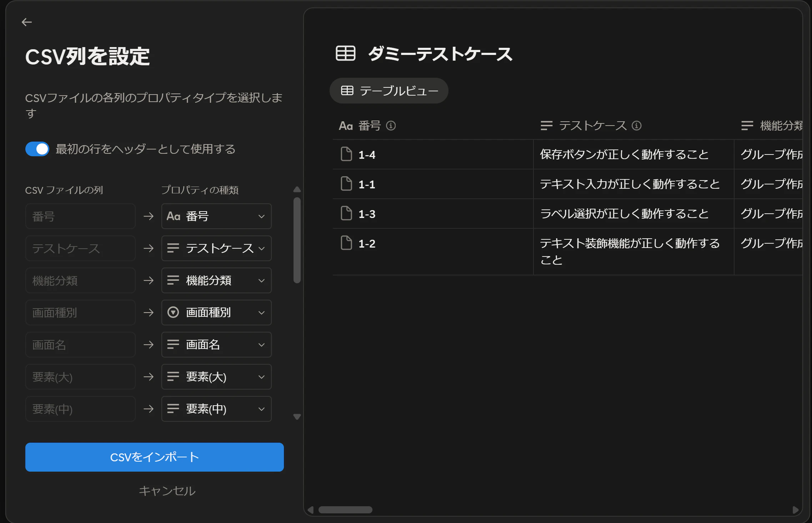Click the preview scroll-left arrow
This screenshot has height=523, width=812.
[x=311, y=510]
